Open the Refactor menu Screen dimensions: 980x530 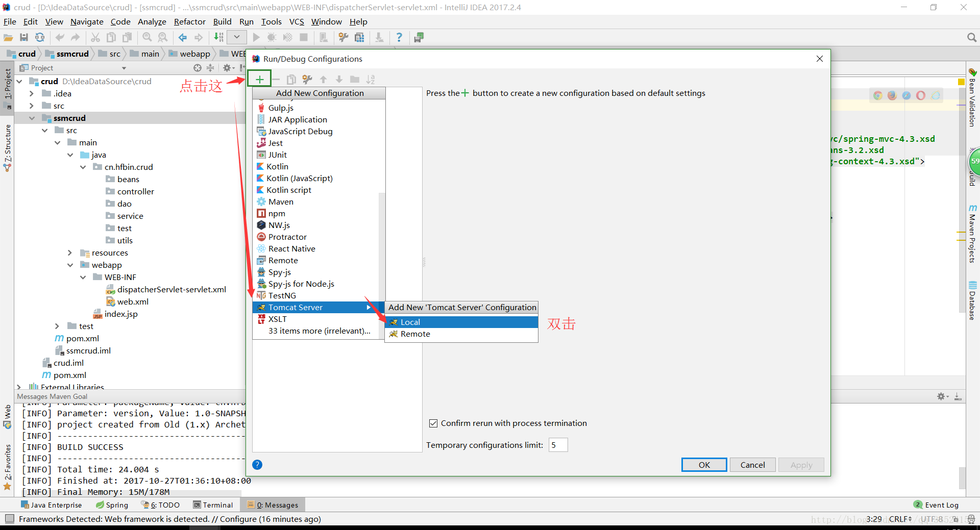click(189, 21)
